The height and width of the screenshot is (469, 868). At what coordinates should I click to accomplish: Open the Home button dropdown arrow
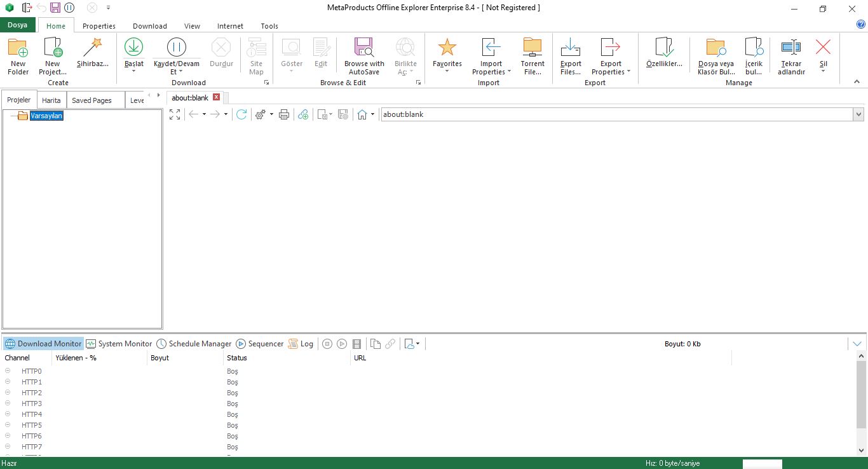click(372, 114)
